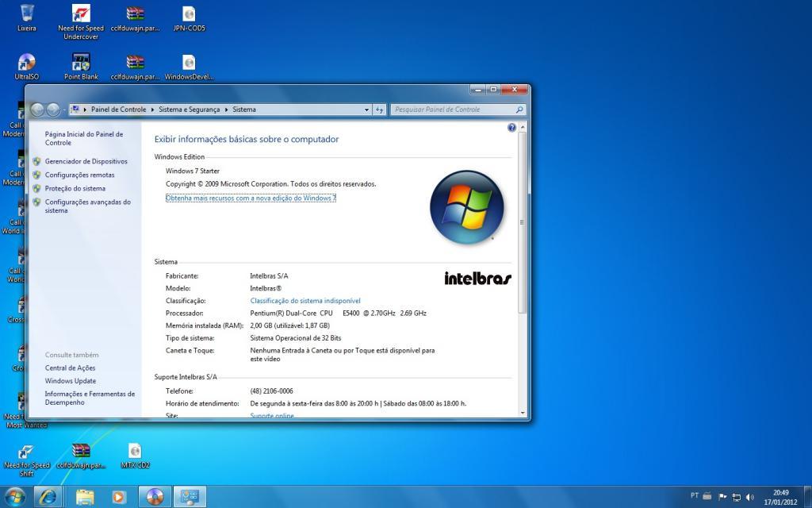Click the Sistema breadcrumb item

tap(244, 110)
